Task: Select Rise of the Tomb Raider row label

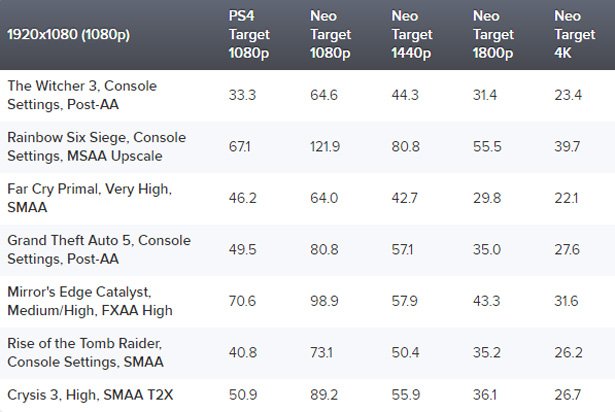Action: click(85, 352)
